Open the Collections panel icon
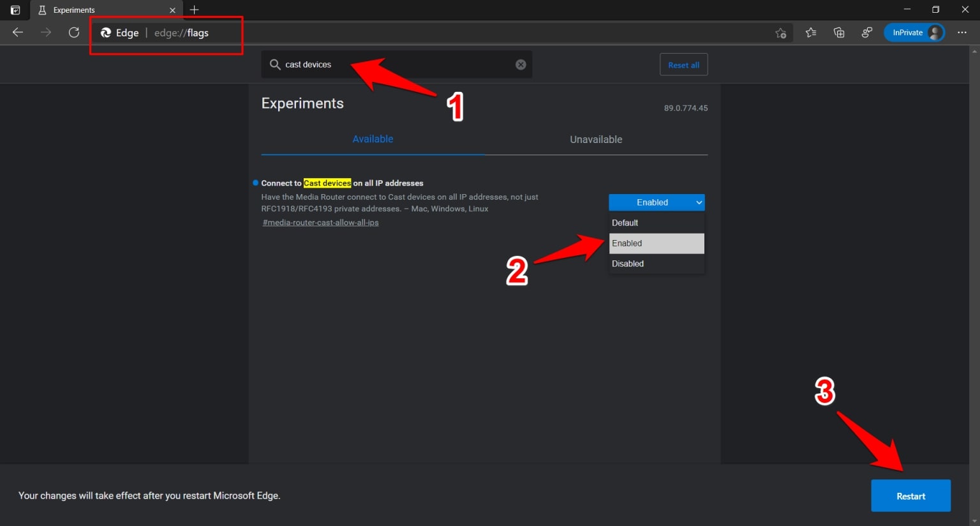This screenshot has height=526, width=980. pyautogui.click(x=838, y=33)
